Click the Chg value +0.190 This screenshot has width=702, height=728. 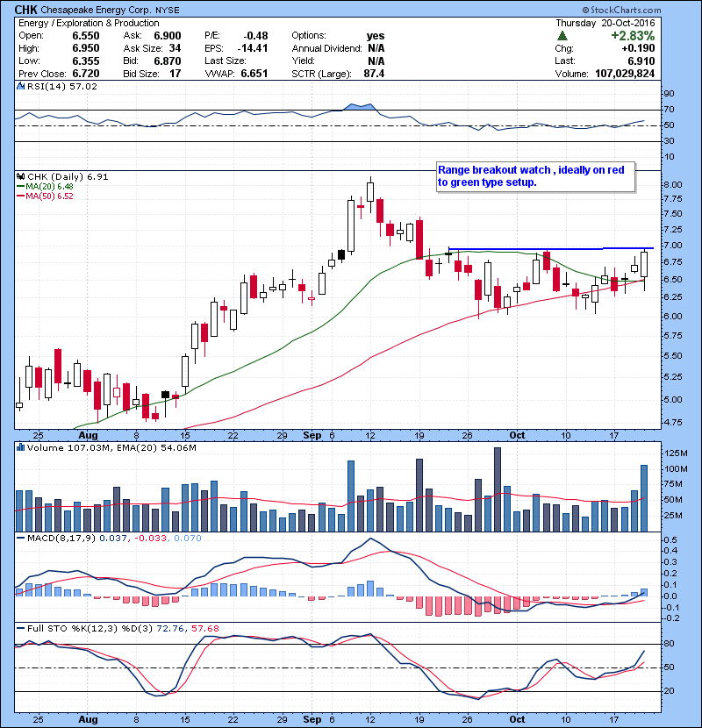click(638, 48)
